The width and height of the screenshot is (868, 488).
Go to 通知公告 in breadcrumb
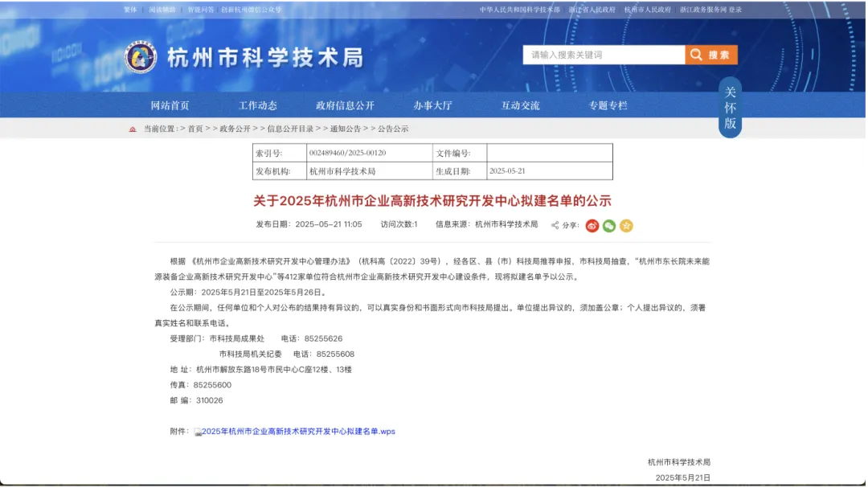coord(346,129)
